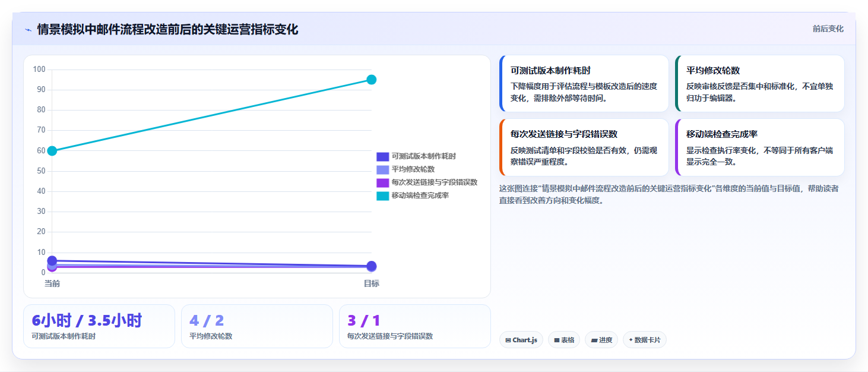Open the 平均修改轮数 description card
Viewport: 868px width, 372px height.
(x=760, y=84)
